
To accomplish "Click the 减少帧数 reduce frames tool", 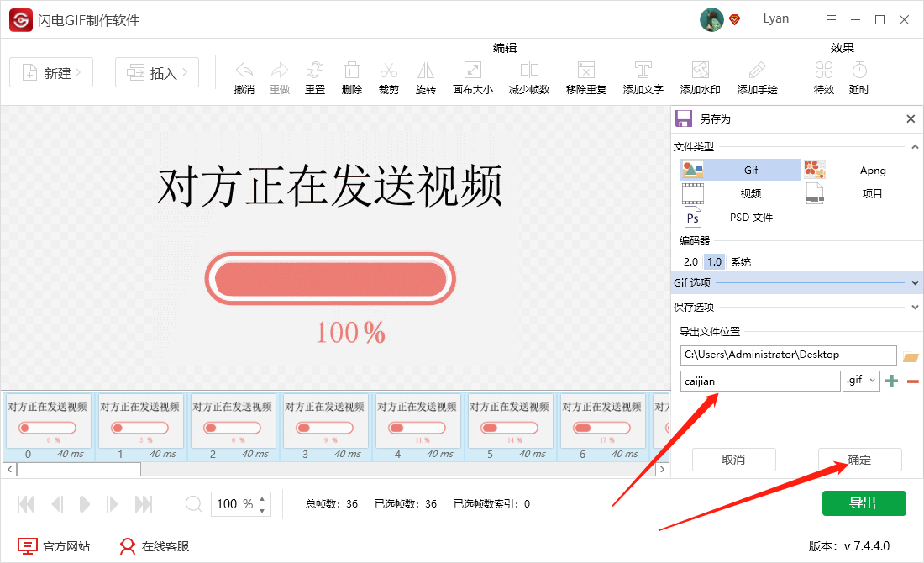I will click(529, 76).
